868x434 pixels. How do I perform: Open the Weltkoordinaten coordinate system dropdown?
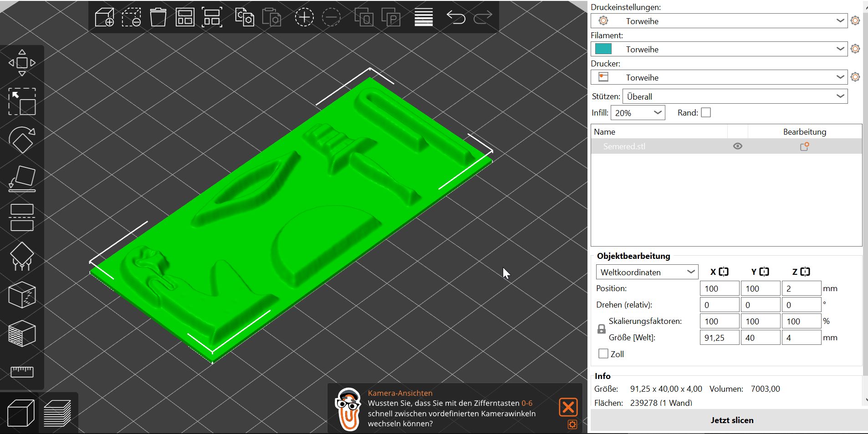click(x=647, y=272)
